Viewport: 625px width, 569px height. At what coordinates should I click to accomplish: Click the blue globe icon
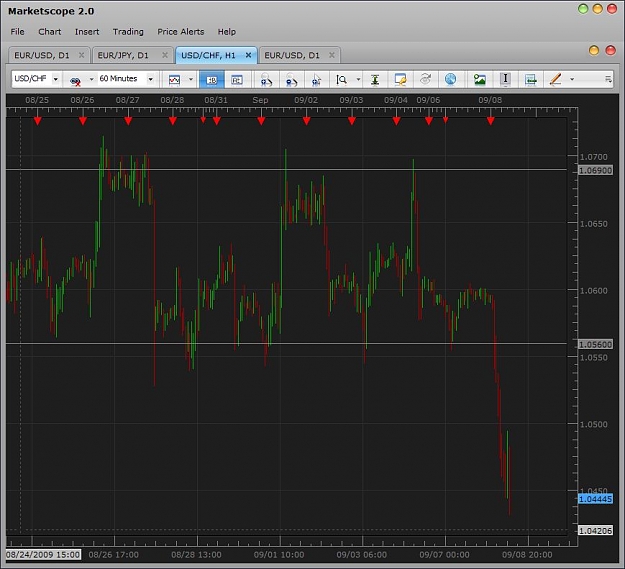[450, 79]
